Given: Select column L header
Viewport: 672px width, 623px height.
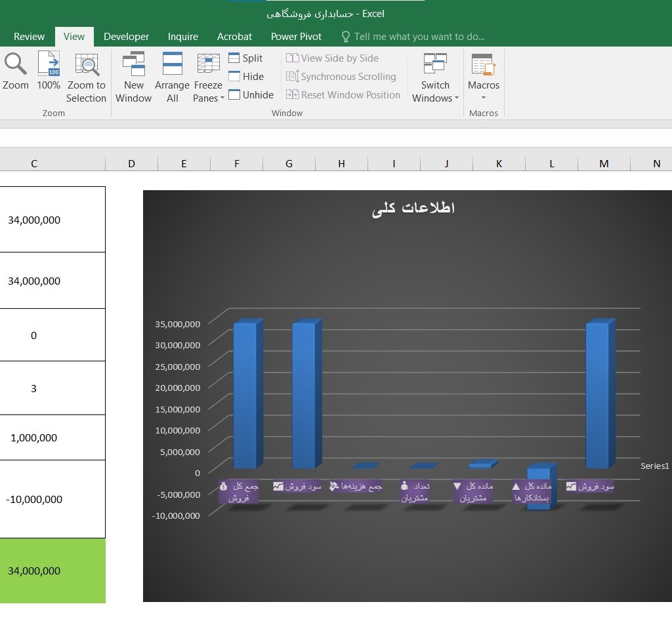Looking at the screenshot, I should pyautogui.click(x=551, y=163).
